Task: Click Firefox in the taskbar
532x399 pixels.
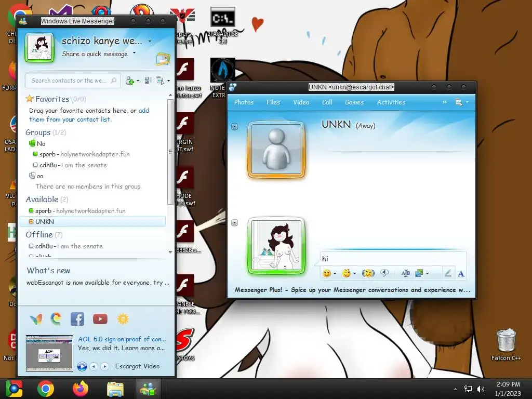Action: (x=81, y=389)
